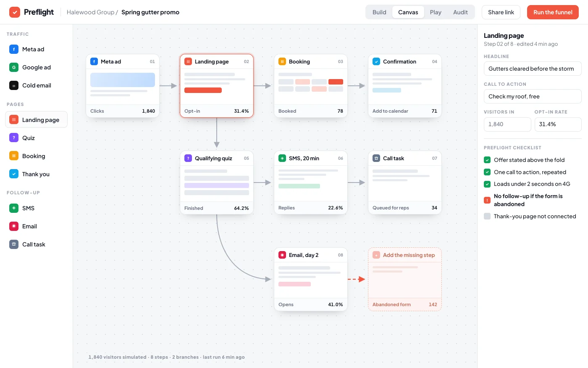Switch to the Build tab

click(x=379, y=12)
